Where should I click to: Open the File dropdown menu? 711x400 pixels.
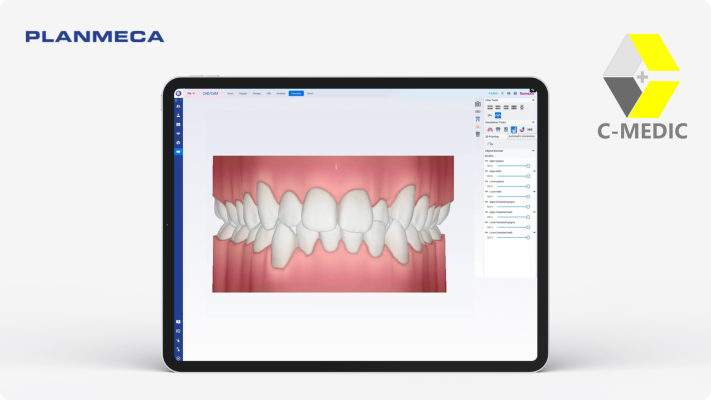(190, 93)
